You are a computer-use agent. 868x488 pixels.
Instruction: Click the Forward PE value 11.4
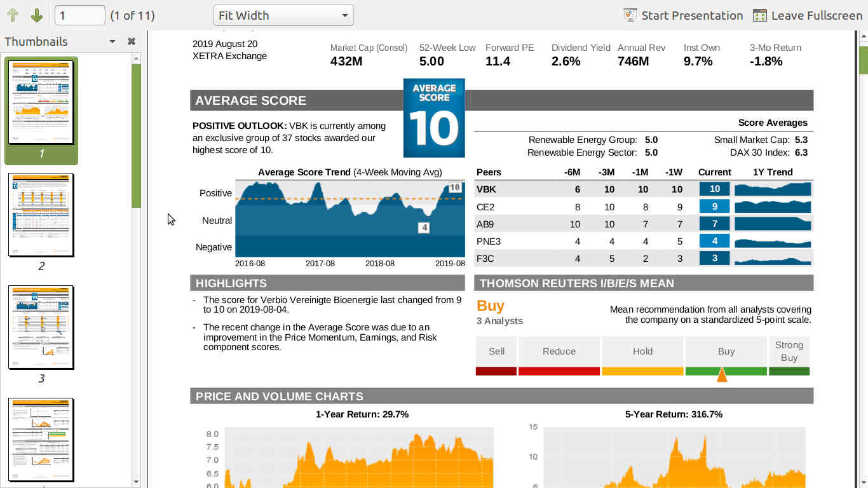pyautogui.click(x=498, y=62)
